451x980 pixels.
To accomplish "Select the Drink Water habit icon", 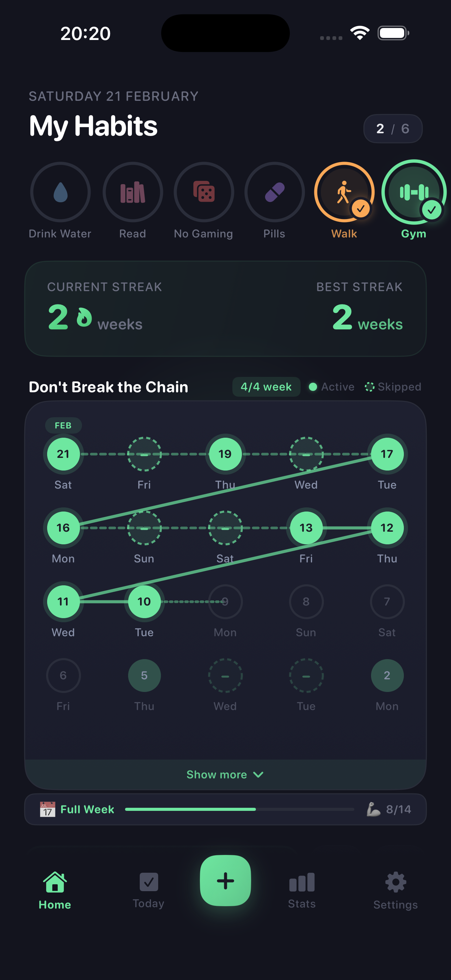I will pos(60,192).
